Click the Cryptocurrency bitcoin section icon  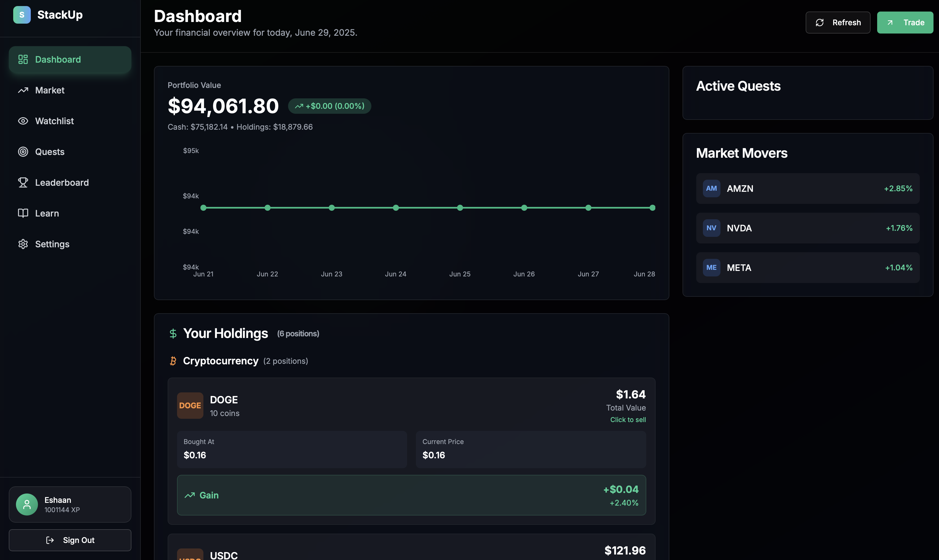(173, 361)
